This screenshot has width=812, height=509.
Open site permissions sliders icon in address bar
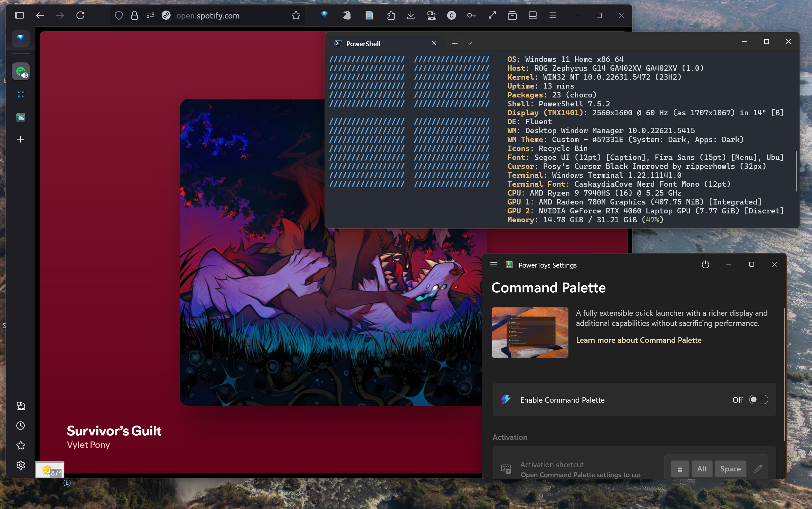[x=150, y=16]
